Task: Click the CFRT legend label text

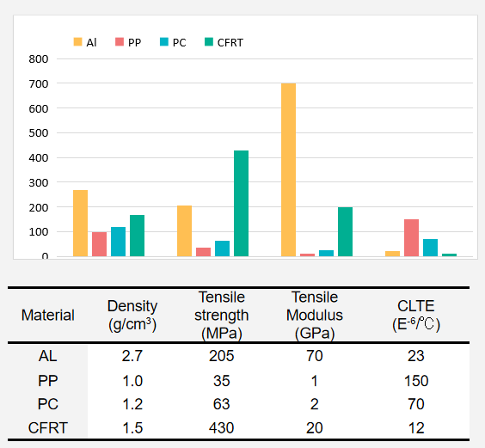Action: [x=230, y=42]
